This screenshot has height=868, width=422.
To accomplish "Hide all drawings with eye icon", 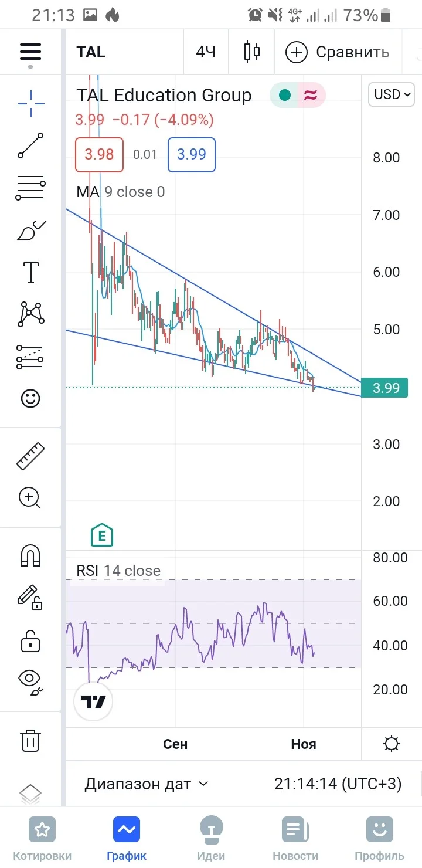I will [x=30, y=681].
